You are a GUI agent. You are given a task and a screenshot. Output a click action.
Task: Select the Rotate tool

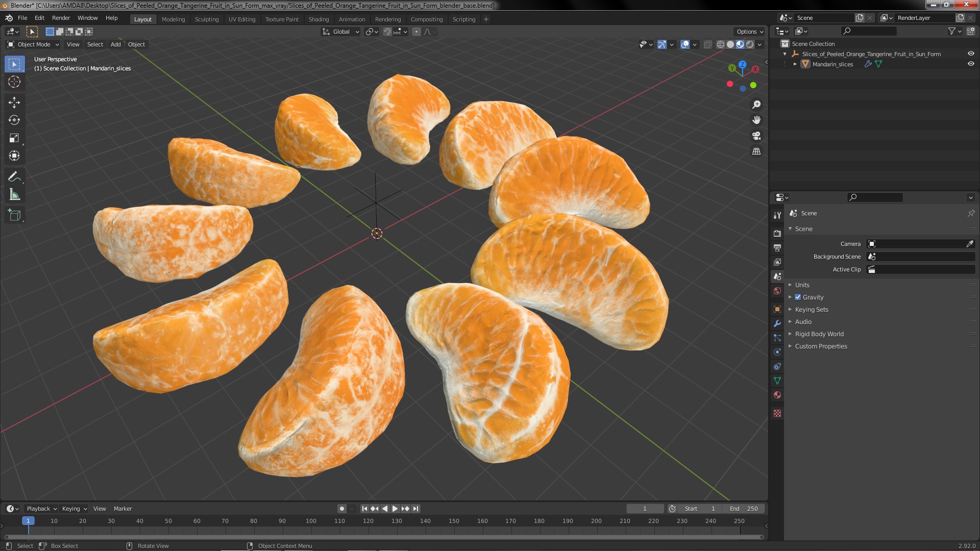coord(14,120)
